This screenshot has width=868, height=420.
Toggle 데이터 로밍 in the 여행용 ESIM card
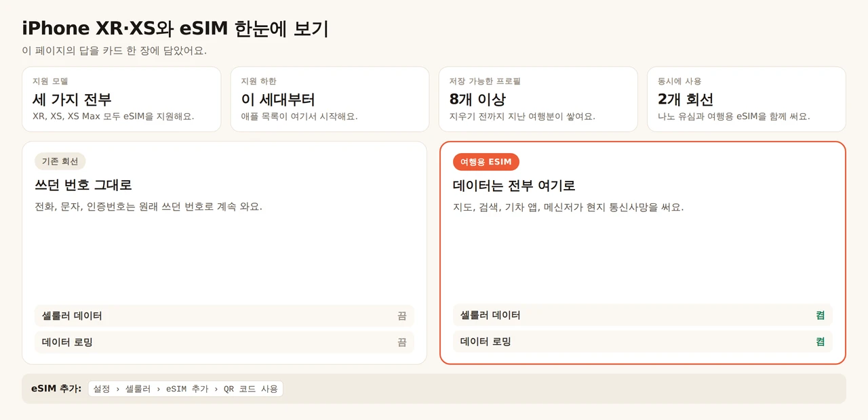coord(643,341)
